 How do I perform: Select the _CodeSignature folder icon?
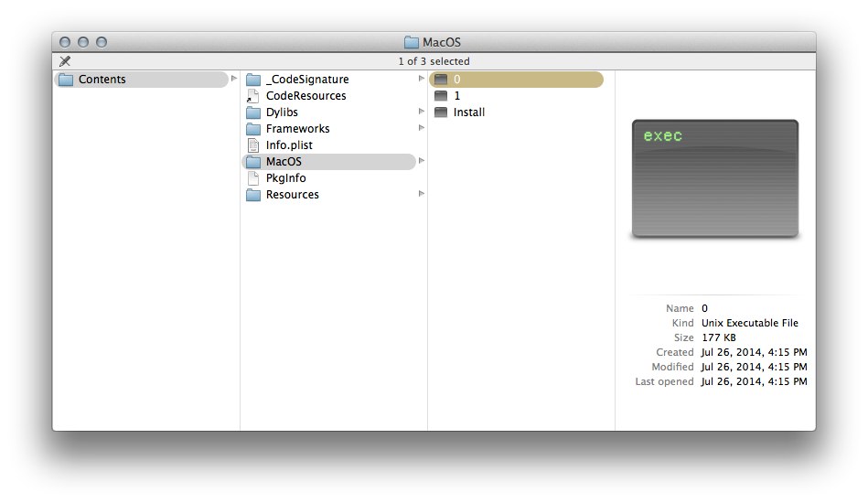[x=253, y=80]
